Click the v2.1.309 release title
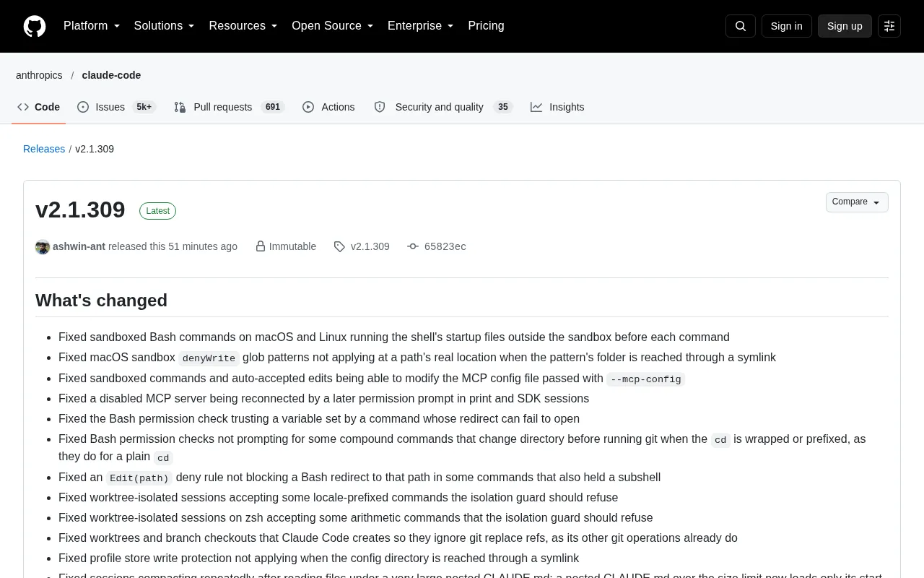The height and width of the screenshot is (578, 924). point(80,210)
